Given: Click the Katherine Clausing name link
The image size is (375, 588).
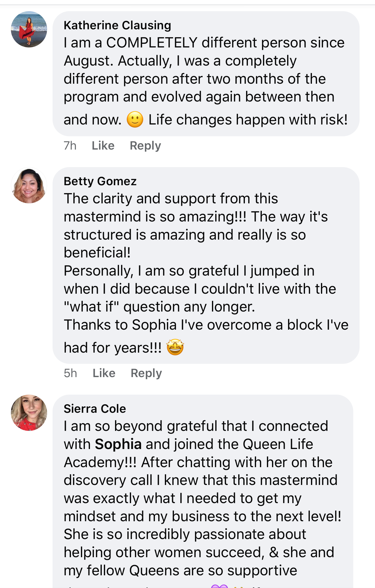Looking at the screenshot, I should pyautogui.click(x=117, y=25).
